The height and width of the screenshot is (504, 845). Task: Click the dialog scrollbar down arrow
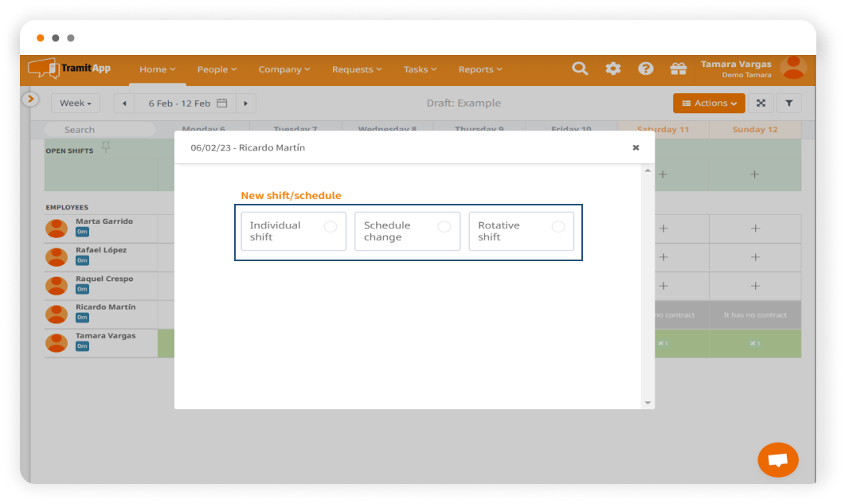coord(648,403)
